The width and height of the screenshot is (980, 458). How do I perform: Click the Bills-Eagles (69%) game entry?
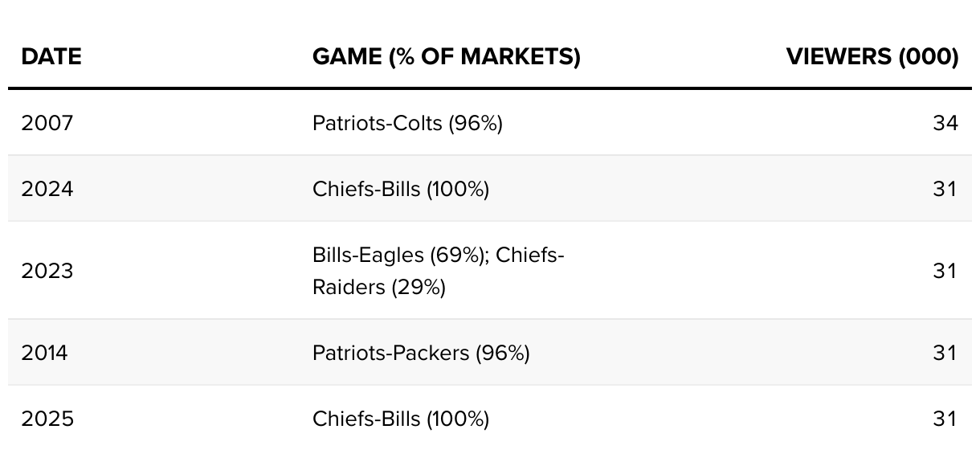click(400, 255)
